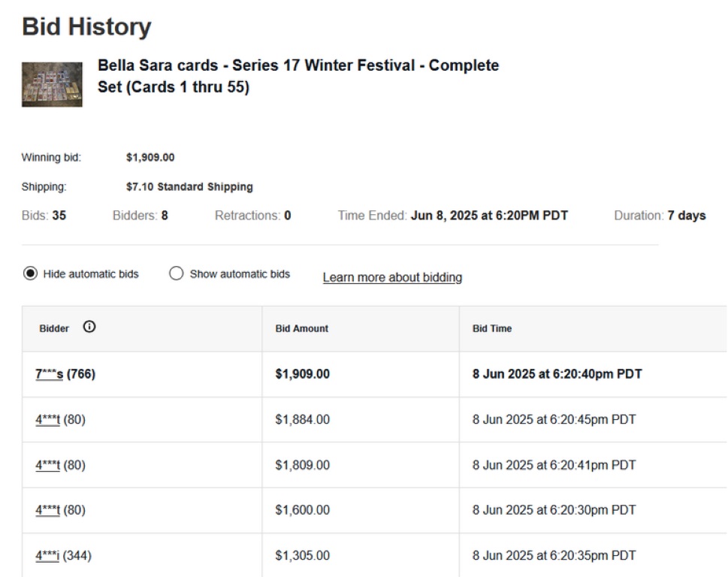Click bidder 4***t on the $1,809.00 row
The width and height of the screenshot is (728, 577).
click(x=47, y=465)
